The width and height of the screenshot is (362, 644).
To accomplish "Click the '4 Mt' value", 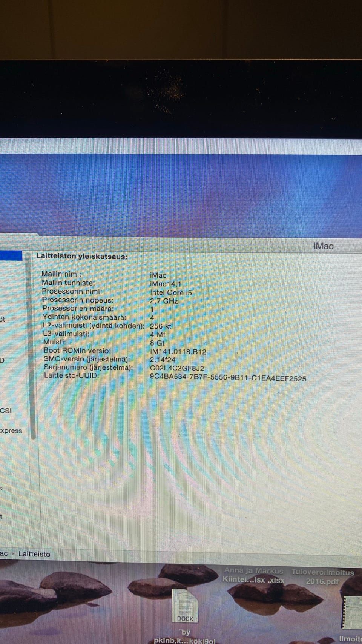I will 158,335.
